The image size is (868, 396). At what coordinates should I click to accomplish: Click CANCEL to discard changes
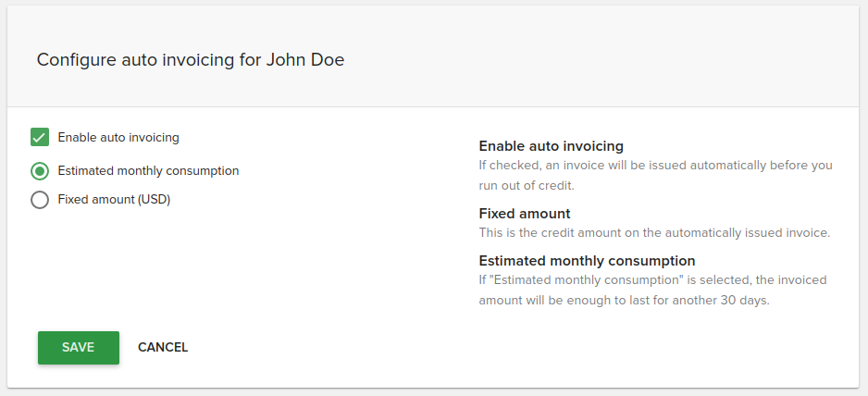[163, 348]
